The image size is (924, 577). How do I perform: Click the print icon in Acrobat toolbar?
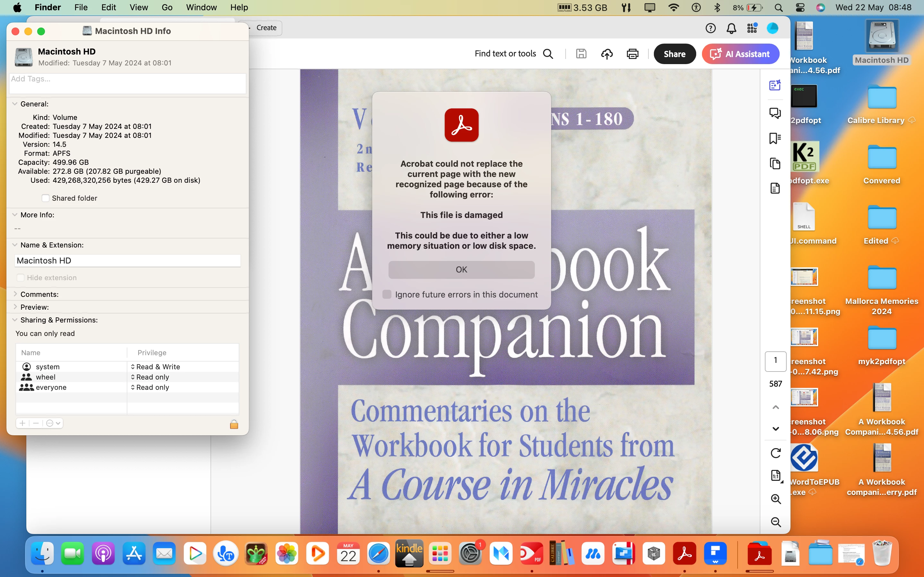[x=632, y=54]
